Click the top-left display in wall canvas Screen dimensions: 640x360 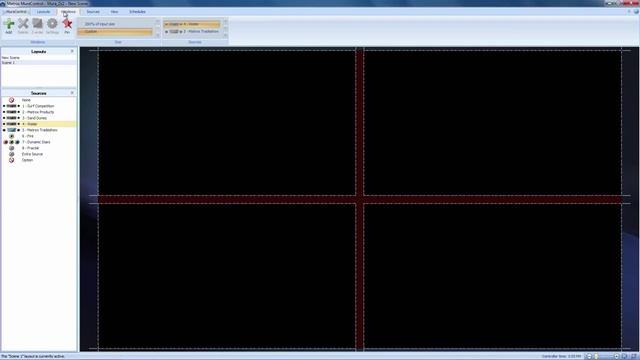click(227, 122)
